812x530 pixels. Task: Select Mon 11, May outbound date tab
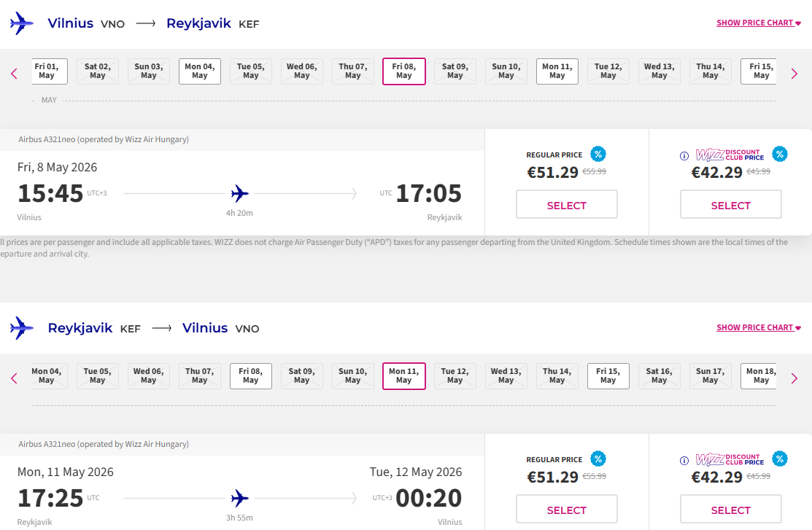tap(557, 71)
